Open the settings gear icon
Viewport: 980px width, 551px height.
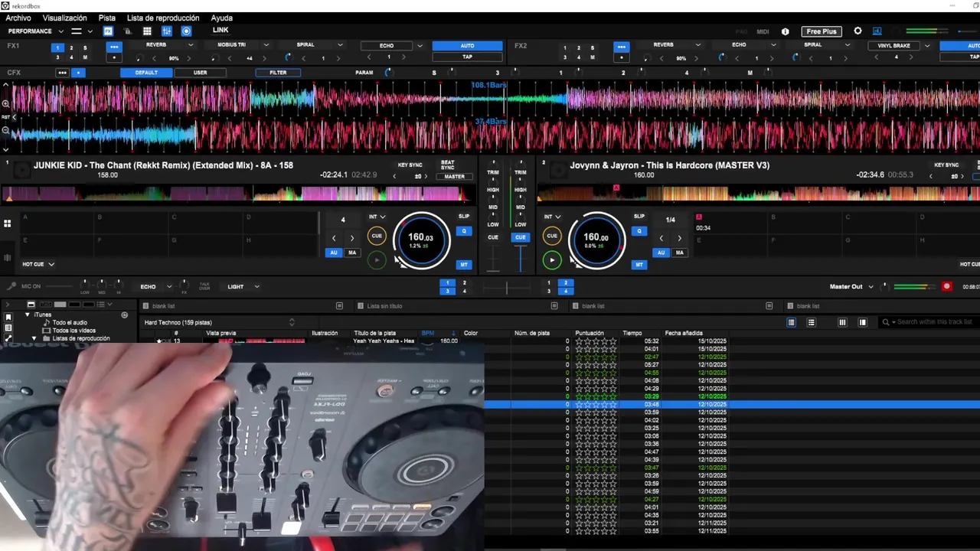coord(857,31)
